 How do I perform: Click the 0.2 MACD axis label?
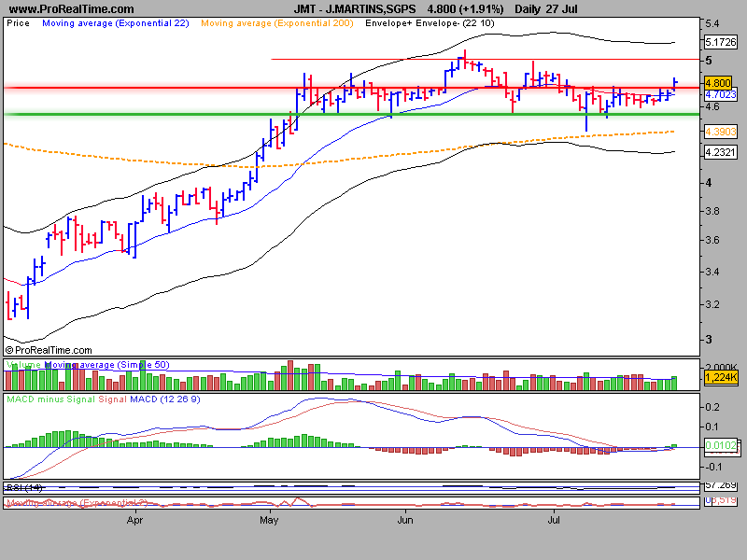pyautogui.click(x=712, y=407)
